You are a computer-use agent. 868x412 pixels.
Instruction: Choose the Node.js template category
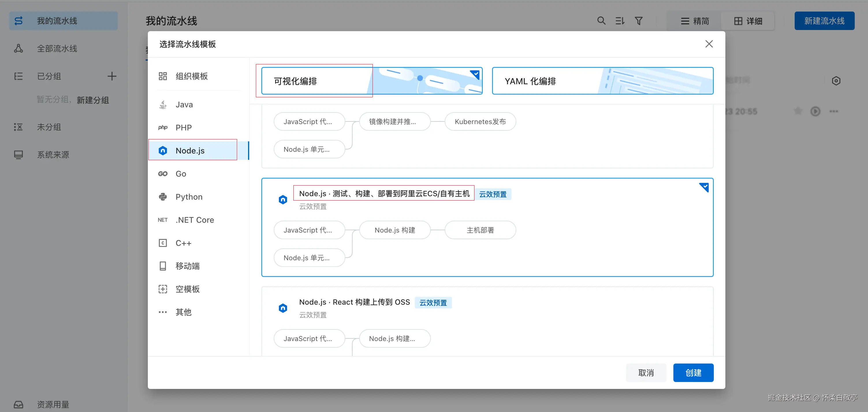click(199, 151)
